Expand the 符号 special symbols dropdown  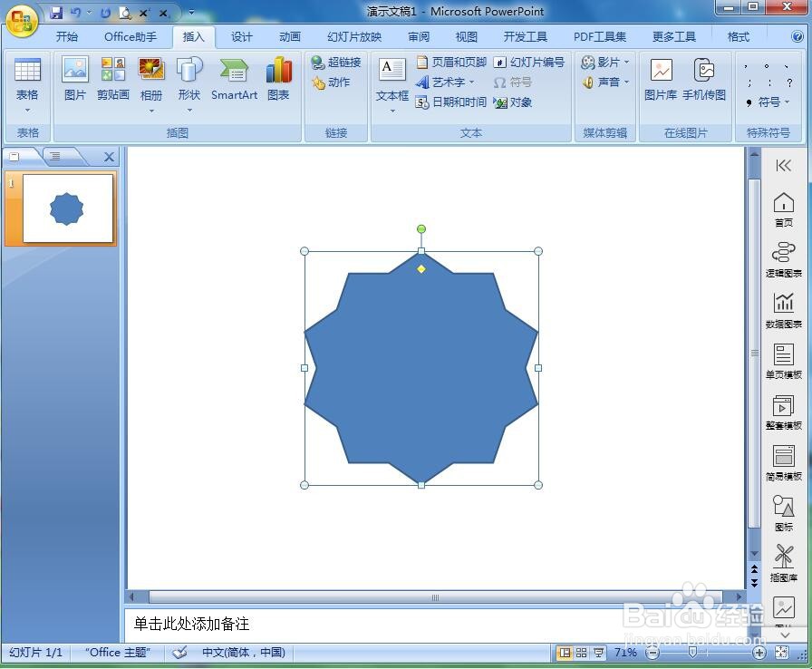coord(788,102)
